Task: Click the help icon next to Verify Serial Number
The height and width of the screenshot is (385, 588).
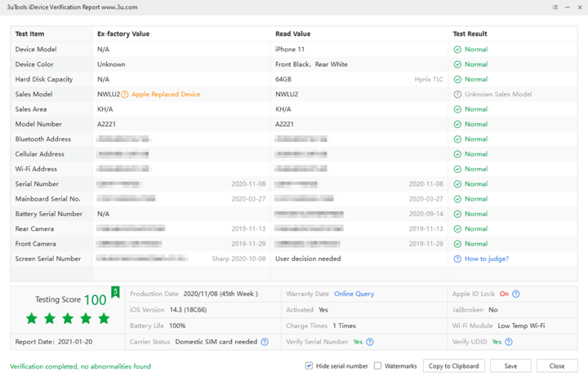Action: coord(370,342)
